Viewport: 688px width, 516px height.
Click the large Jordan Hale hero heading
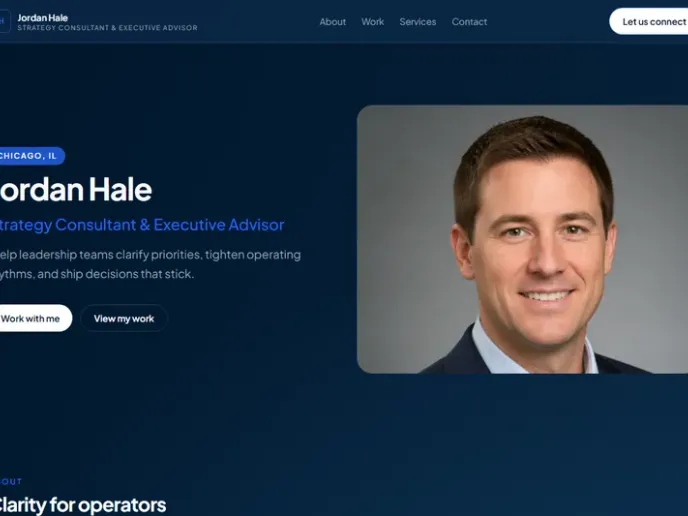[x=75, y=190]
